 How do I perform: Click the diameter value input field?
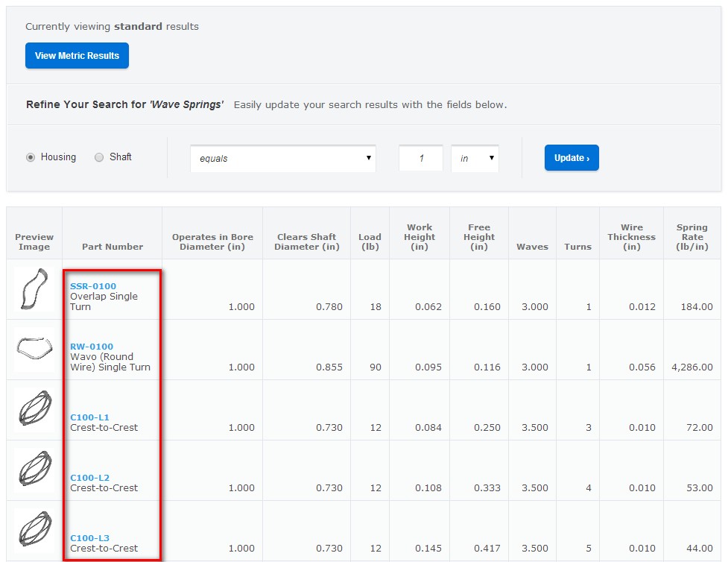click(421, 158)
